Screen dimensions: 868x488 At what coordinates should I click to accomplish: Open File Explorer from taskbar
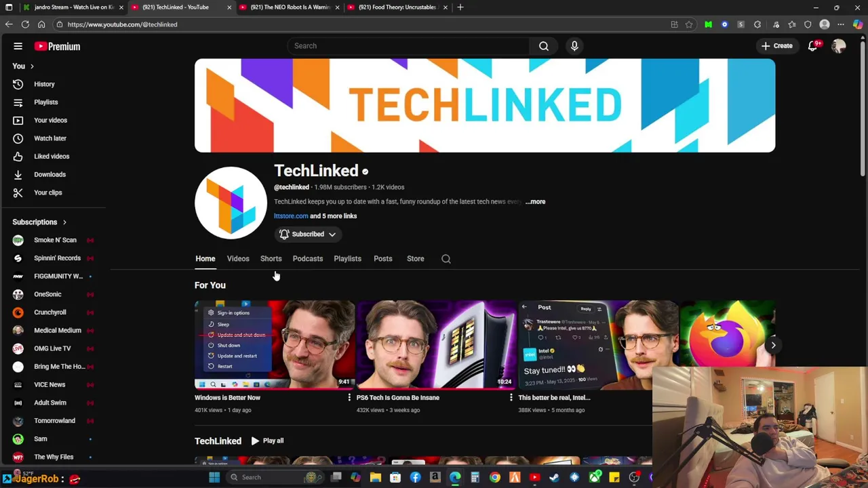[x=376, y=477]
